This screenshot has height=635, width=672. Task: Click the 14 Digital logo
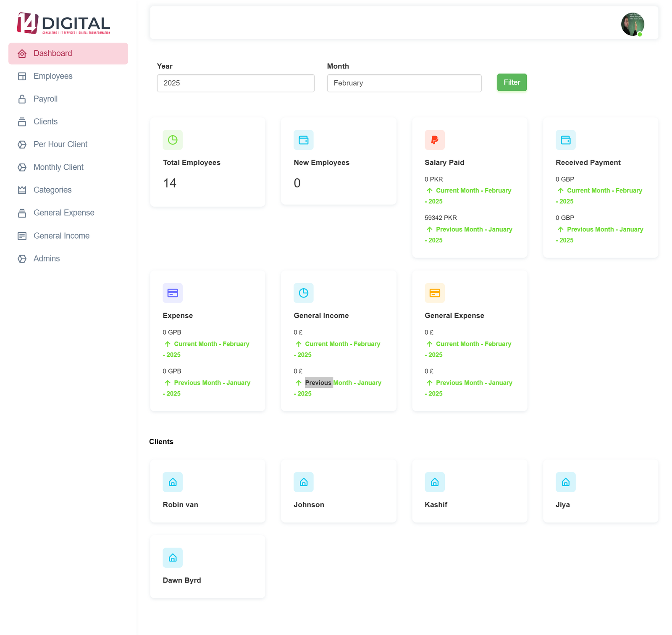pos(63,23)
